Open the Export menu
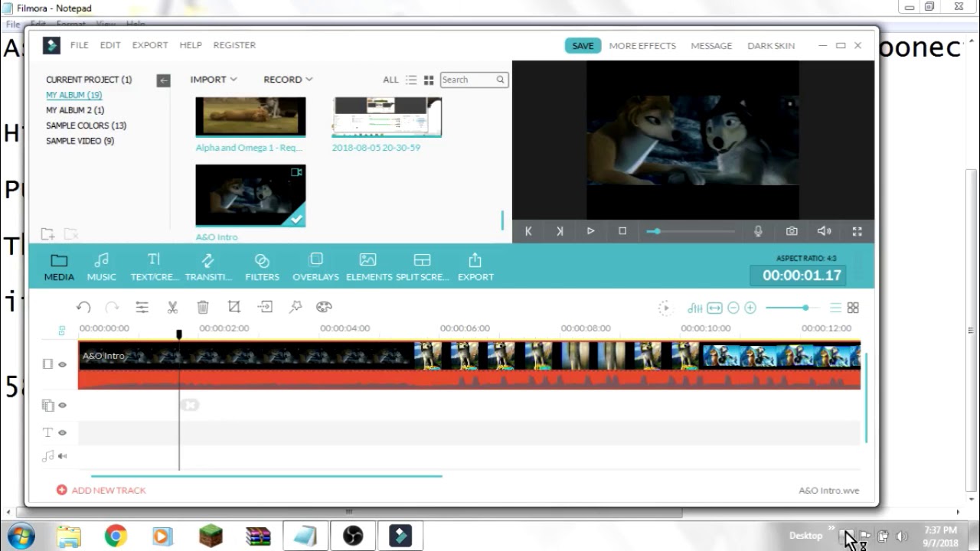The width and height of the screenshot is (980, 551). [x=150, y=45]
